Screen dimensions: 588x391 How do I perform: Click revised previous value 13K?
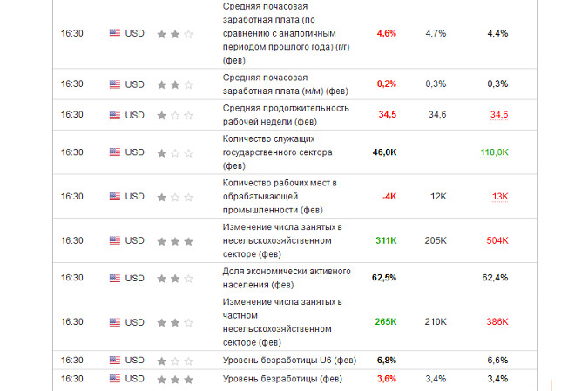[500, 196]
